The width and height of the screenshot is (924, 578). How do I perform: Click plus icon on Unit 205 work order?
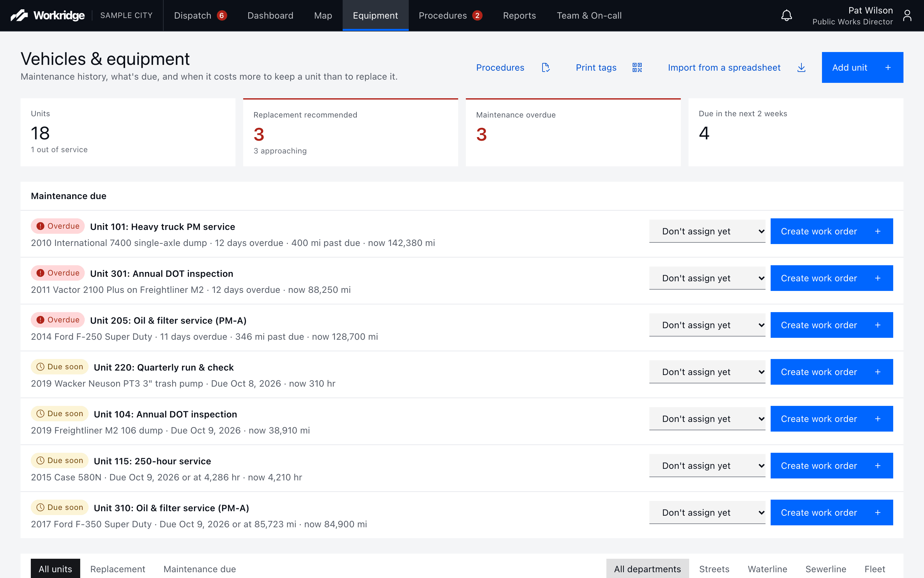click(x=878, y=325)
